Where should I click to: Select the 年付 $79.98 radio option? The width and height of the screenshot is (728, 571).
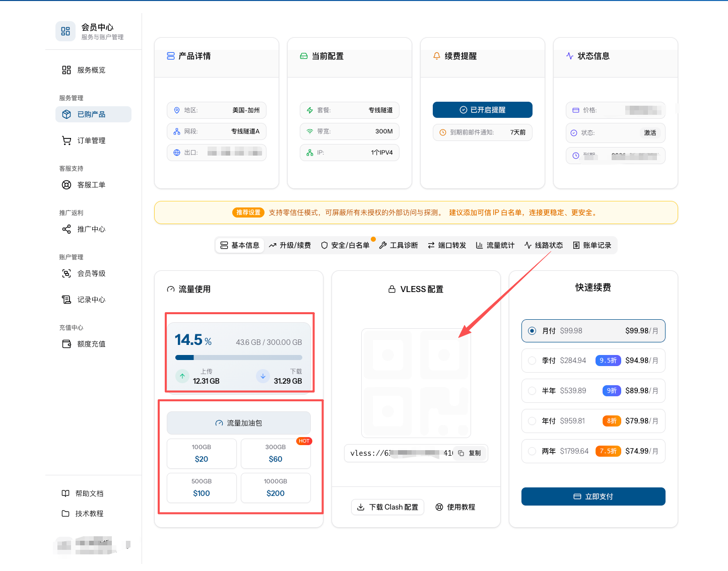[x=532, y=421]
